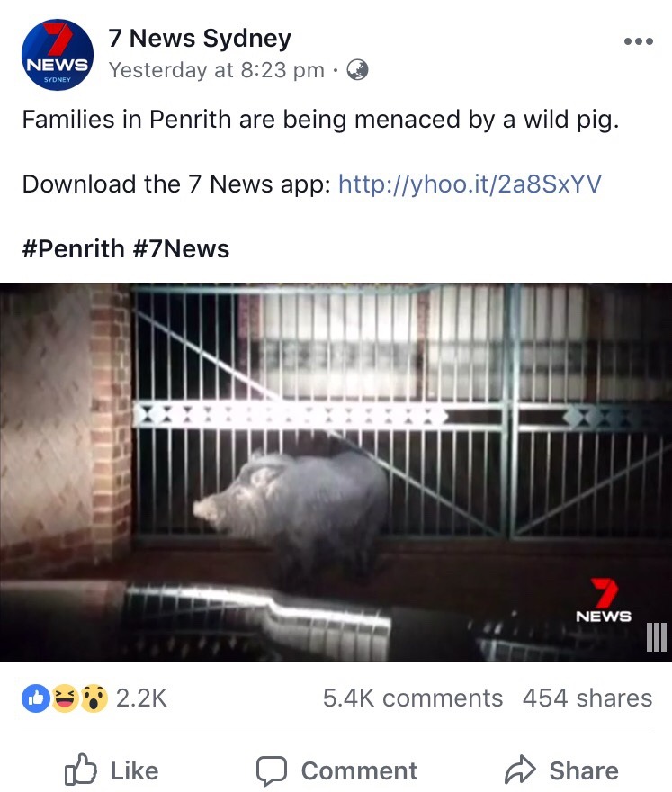Viewport: 672px width, 792px height.
Task: Tap the video audio bars indicator
Action: click(657, 637)
